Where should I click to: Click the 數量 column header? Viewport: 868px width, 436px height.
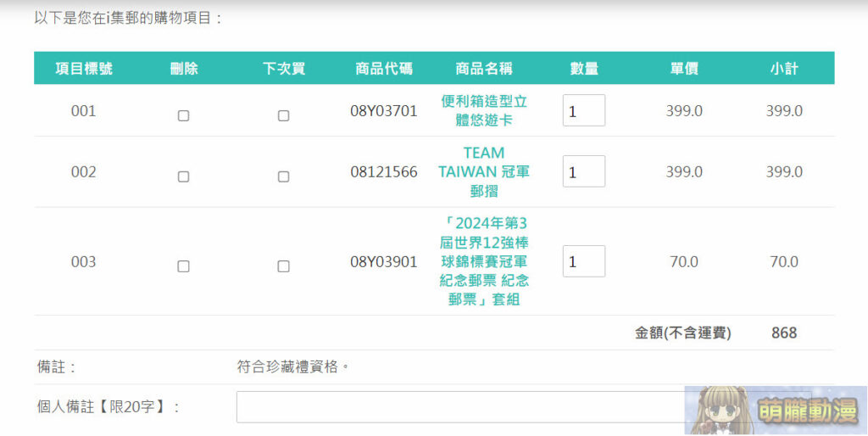coord(584,69)
